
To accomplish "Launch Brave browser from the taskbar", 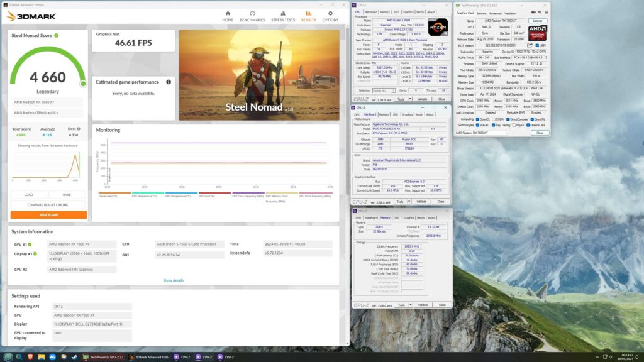I will coord(31,357).
